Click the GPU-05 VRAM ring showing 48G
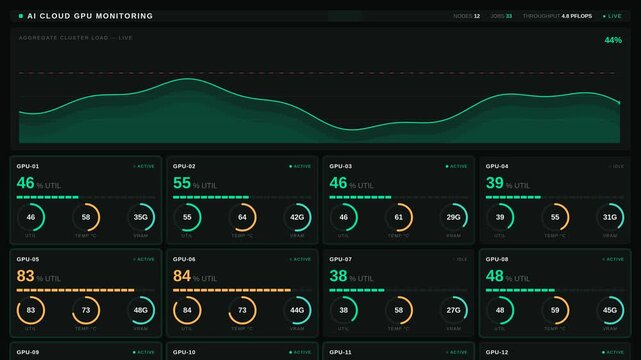Viewport: 641px width, 360px height. tap(141, 310)
